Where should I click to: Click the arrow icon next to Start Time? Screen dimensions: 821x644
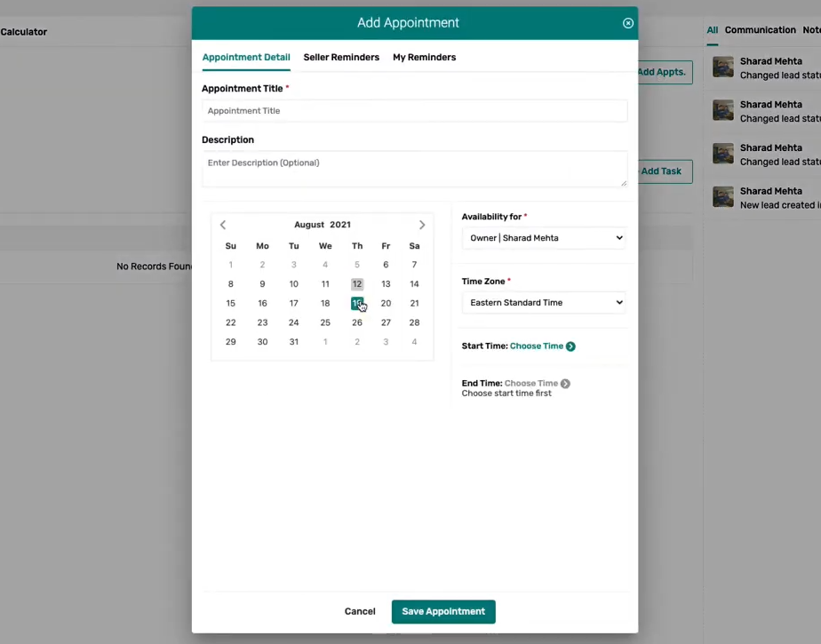570,346
